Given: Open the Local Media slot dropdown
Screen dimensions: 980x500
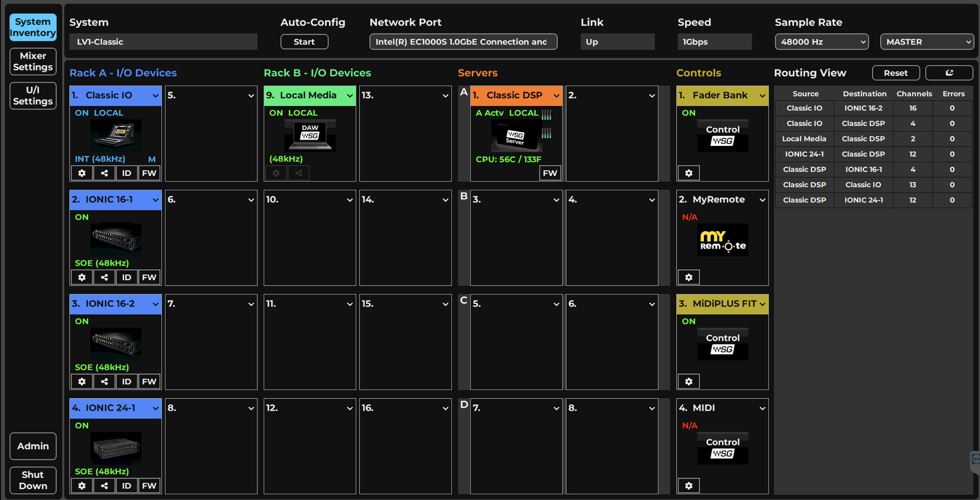Looking at the screenshot, I should click(349, 96).
